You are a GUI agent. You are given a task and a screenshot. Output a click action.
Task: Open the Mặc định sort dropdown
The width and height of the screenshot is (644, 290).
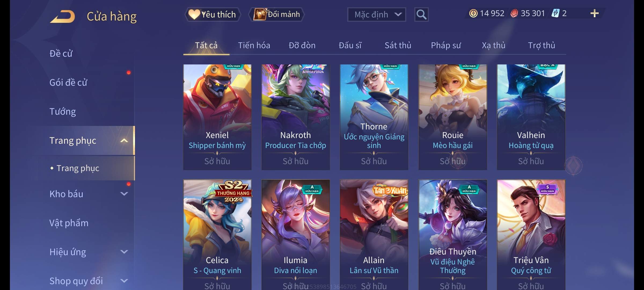pos(376,15)
